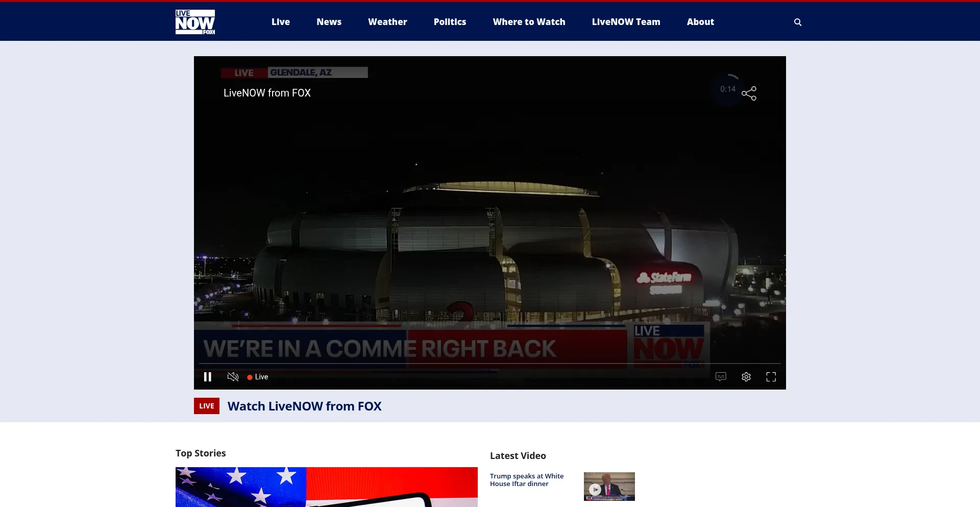
Task: Open the About page
Action: point(700,22)
